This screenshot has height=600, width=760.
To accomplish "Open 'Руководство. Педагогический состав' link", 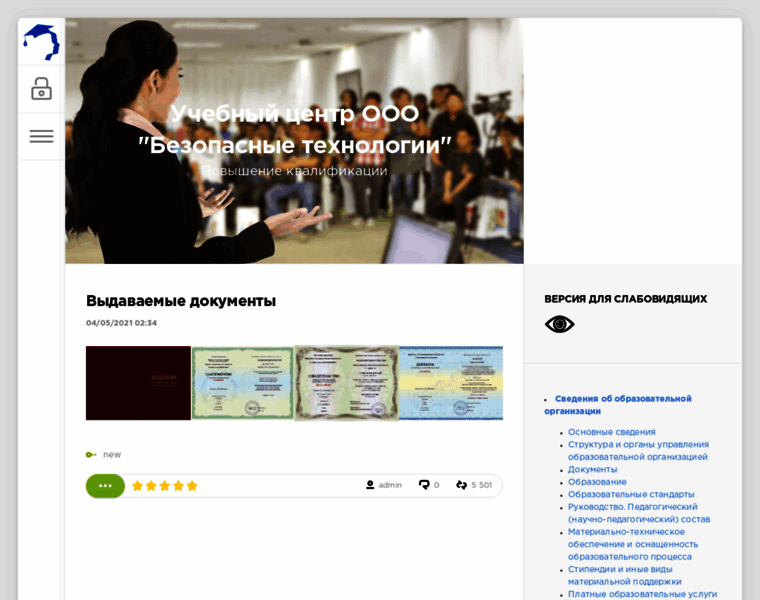I will point(639,513).
